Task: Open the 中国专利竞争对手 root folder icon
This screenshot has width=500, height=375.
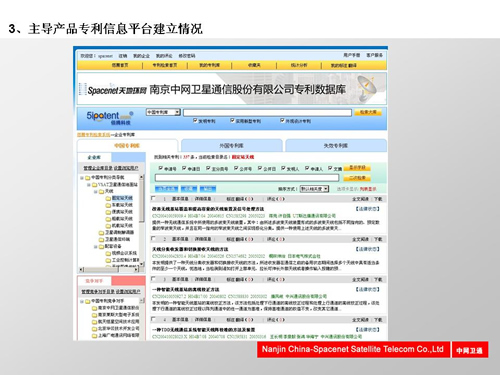Action: 88,301
